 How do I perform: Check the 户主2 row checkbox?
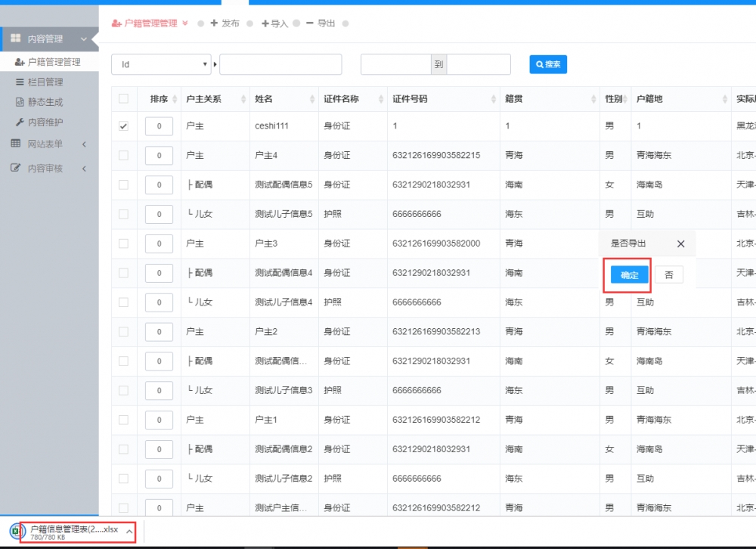tap(123, 332)
